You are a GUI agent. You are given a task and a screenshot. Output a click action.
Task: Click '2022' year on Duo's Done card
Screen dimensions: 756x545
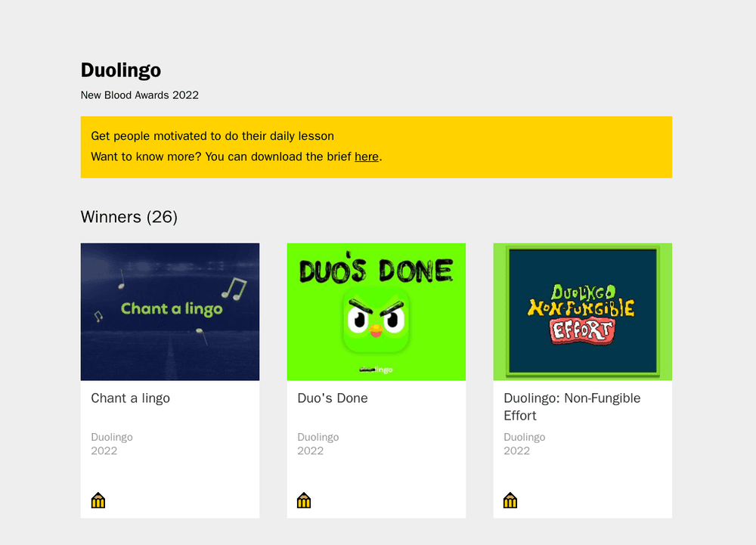point(310,451)
